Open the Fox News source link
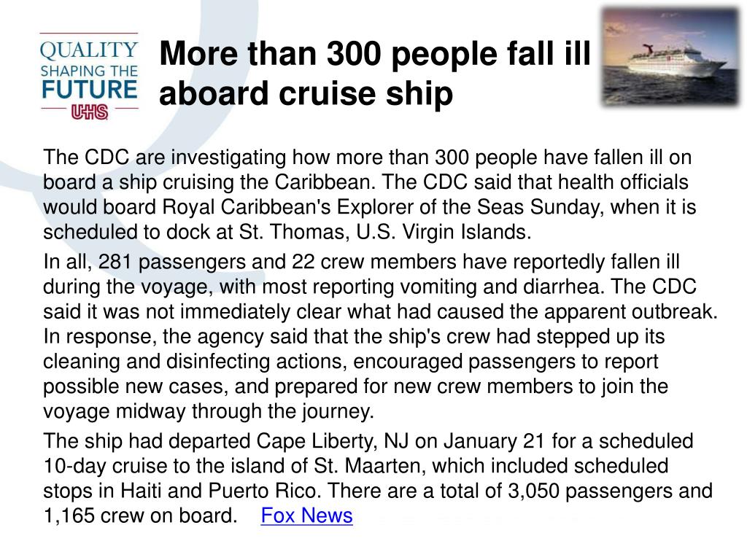Screen dimensions: 747x560 [307, 516]
